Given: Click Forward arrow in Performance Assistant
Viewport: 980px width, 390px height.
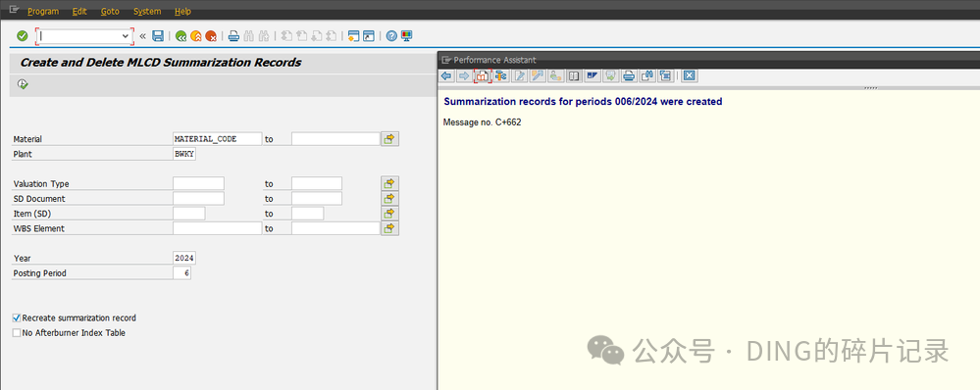Looking at the screenshot, I should 464,75.
